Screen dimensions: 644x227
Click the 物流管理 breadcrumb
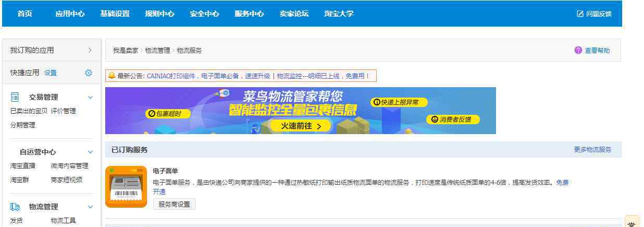pyautogui.click(x=157, y=51)
